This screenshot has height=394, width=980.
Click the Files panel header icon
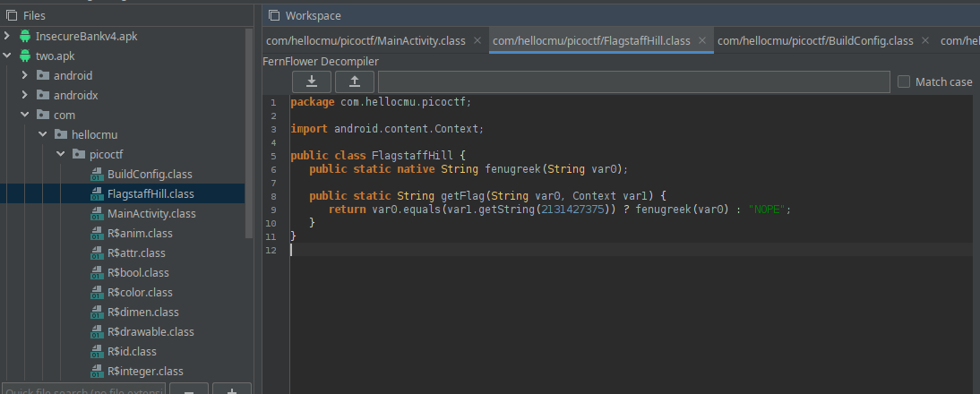point(12,15)
